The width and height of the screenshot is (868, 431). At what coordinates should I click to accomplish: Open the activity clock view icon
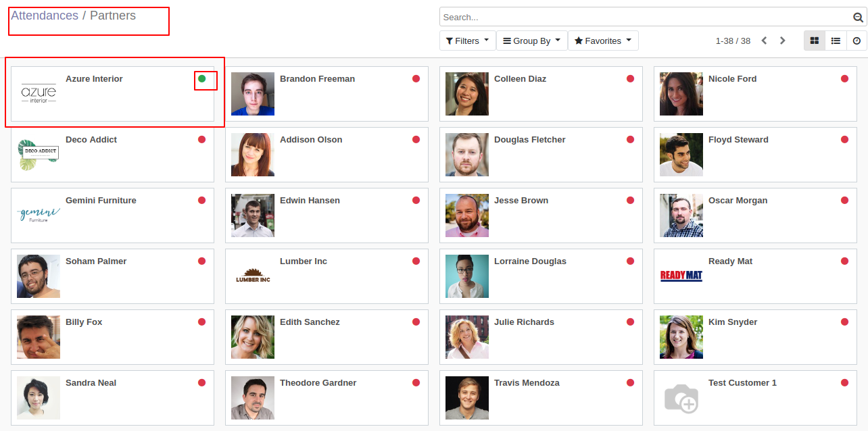(x=857, y=41)
